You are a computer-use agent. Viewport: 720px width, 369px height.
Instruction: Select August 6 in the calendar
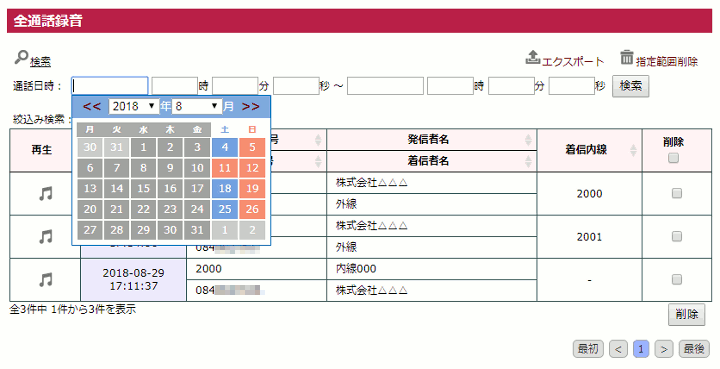pyautogui.click(x=90, y=168)
